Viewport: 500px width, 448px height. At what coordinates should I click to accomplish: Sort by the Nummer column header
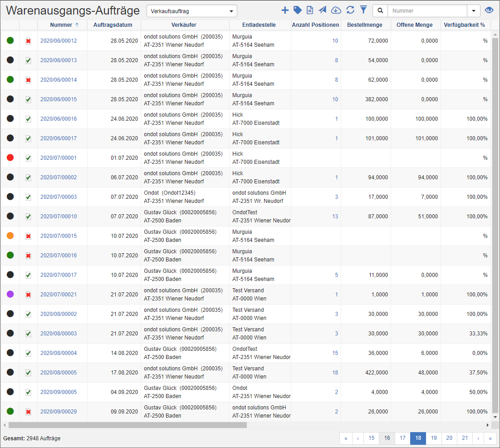61,25
